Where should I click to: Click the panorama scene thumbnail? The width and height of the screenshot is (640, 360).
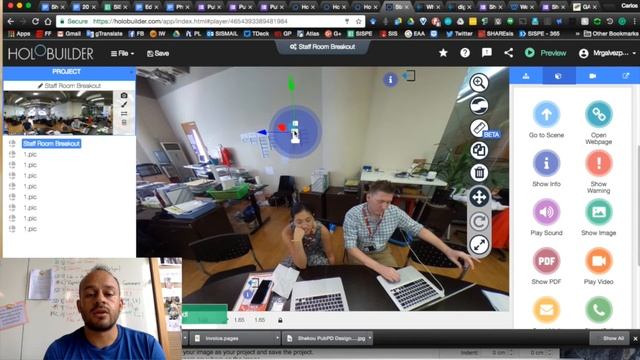(x=58, y=113)
